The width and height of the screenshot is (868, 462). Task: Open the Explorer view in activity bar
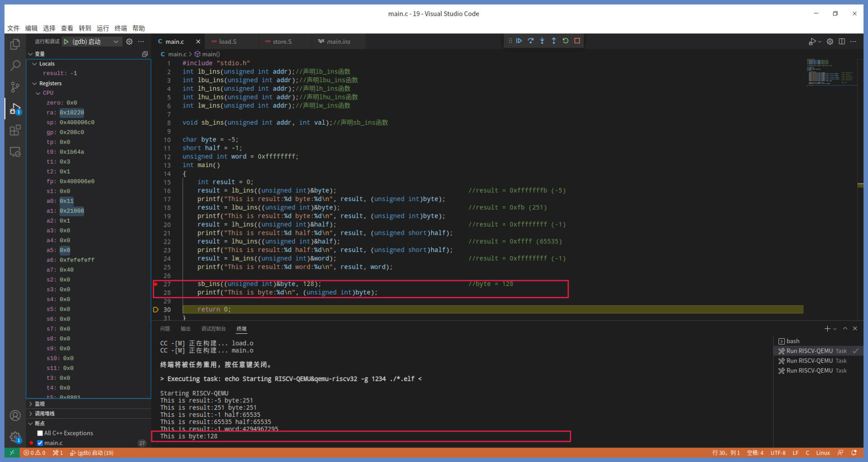click(15, 44)
